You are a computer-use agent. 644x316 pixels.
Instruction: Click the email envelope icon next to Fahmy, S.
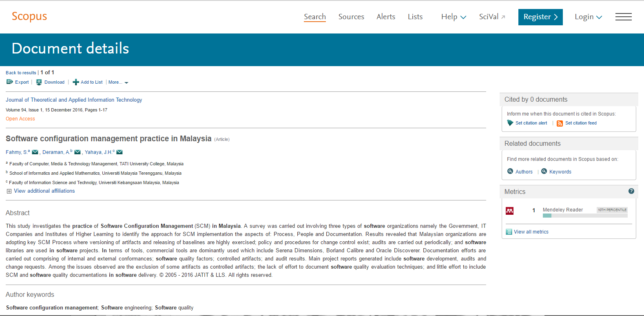(35, 152)
